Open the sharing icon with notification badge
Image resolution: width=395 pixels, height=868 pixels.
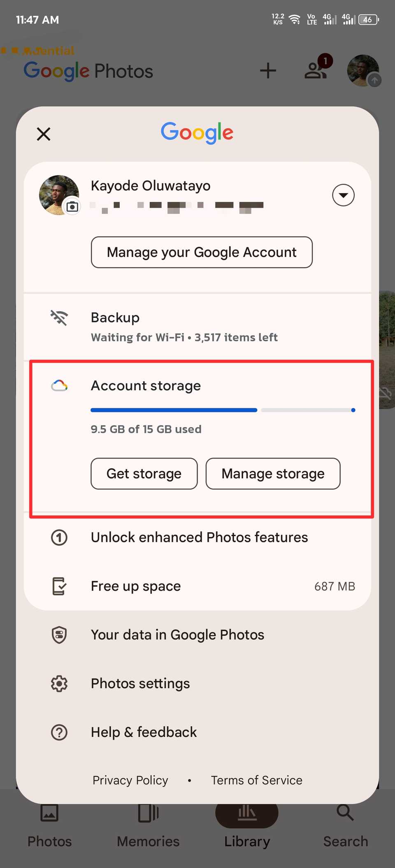(x=316, y=70)
